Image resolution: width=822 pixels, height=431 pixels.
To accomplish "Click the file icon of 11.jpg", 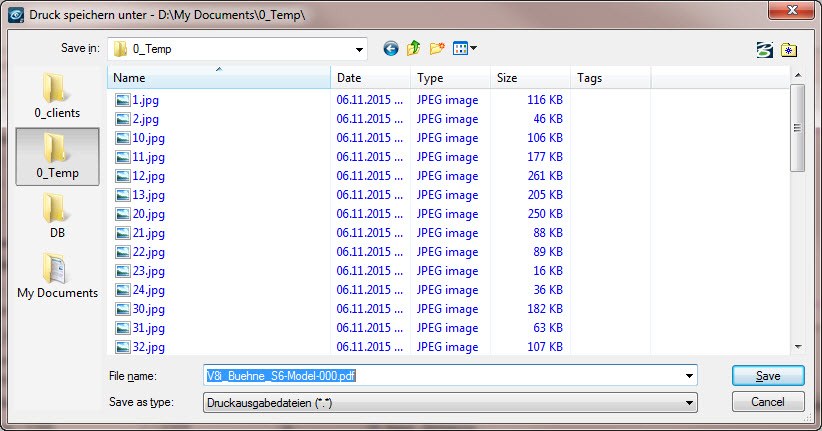I will (123, 157).
